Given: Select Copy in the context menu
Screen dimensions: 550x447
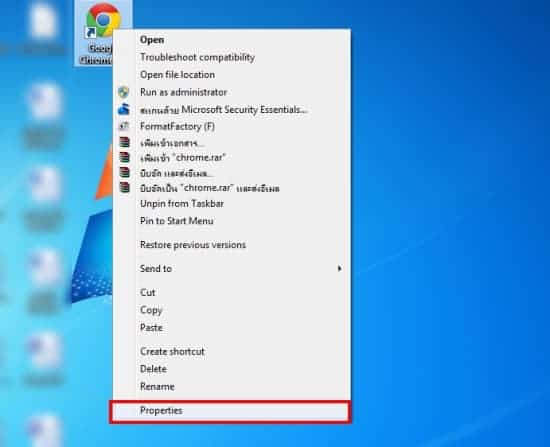Looking at the screenshot, I should click(151, 310).
